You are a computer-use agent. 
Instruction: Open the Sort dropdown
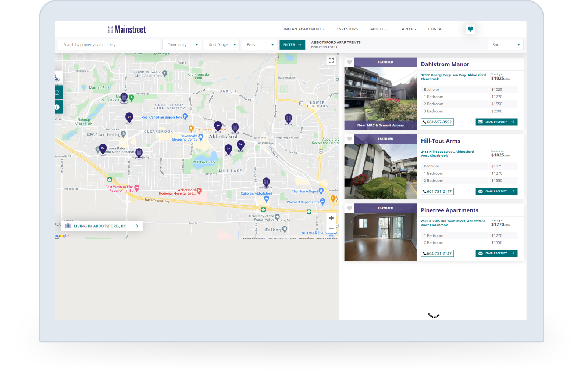pyautogui.click(x=506, y=45)
